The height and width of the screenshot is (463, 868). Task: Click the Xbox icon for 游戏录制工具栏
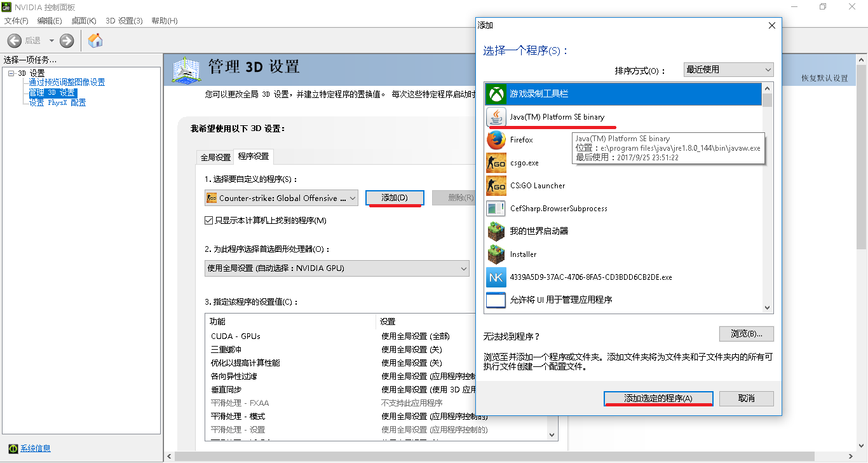pos(496,94)
